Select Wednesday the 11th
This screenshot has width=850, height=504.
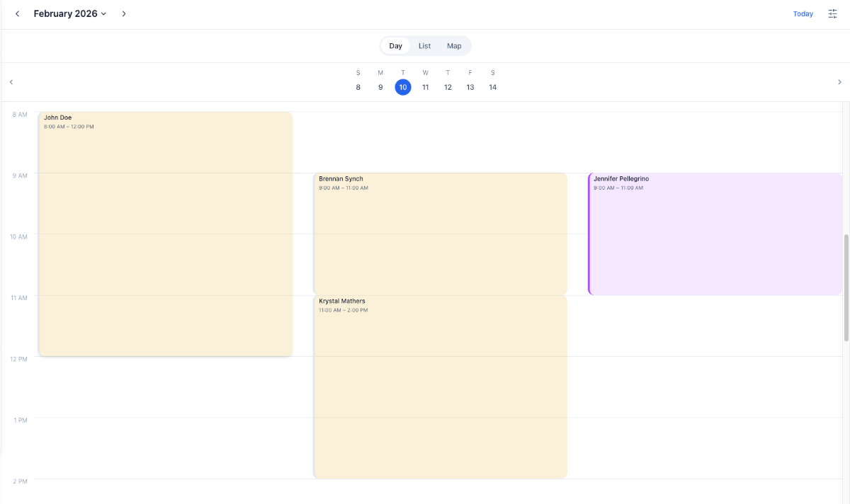[425, 86]
